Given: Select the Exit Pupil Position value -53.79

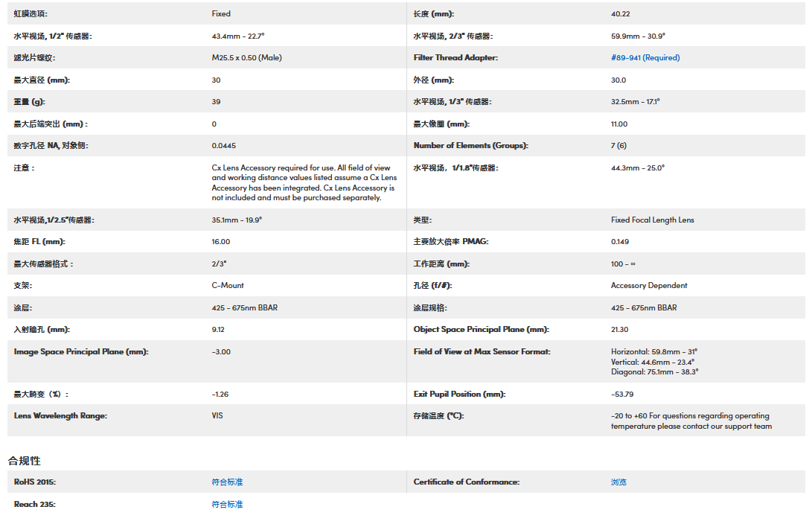Looking at the screenshot, I should [622, 395].
